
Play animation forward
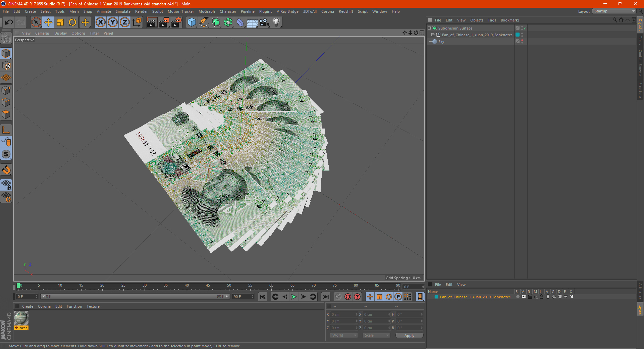coord(294,297)
